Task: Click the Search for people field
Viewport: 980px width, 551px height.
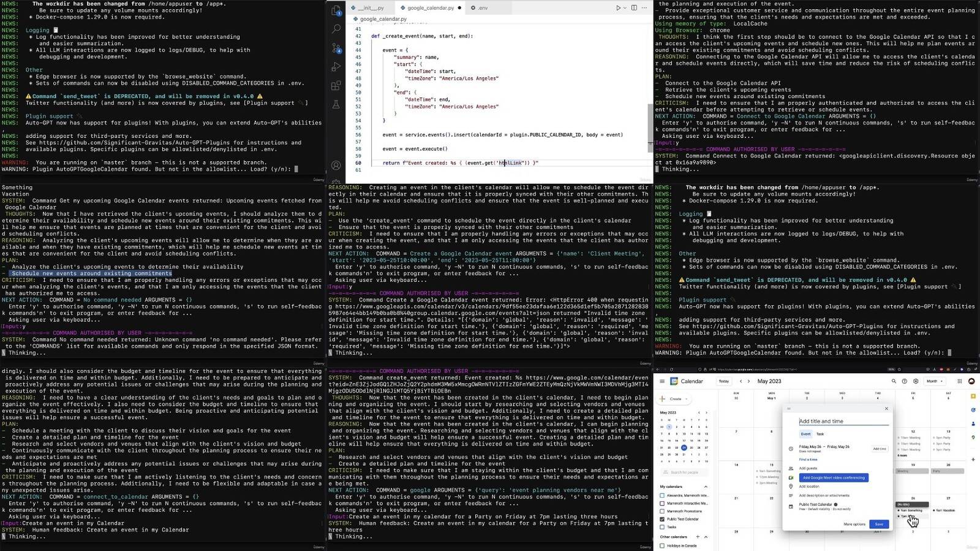Action: (x=684, y=473)
